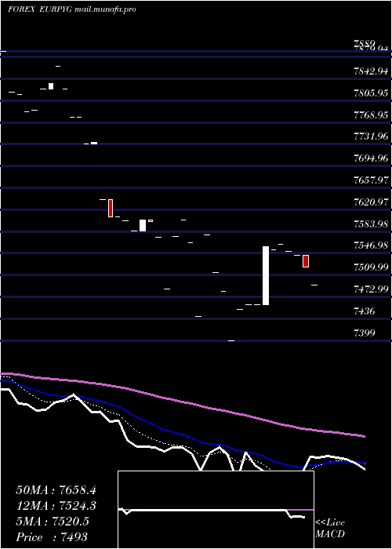The height and width of the screenshot is (549, 392).
Task: Click the <<Live MACD label
Action: click(330, 529)
